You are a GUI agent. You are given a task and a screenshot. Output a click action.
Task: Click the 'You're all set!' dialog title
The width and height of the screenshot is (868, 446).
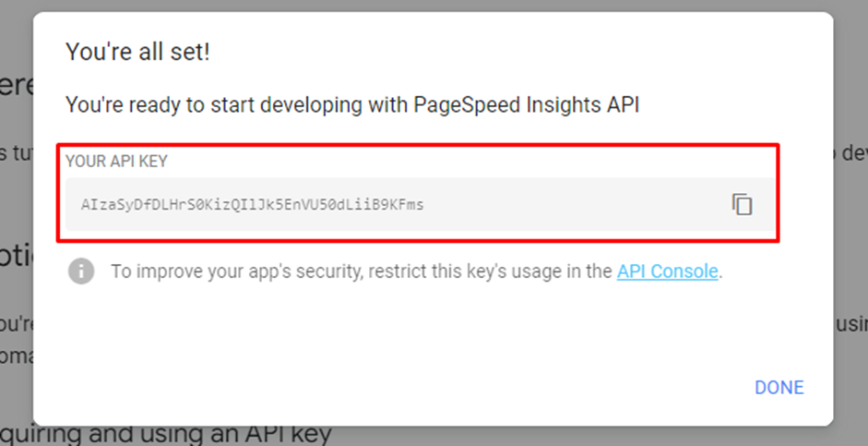tap(137, 52)
